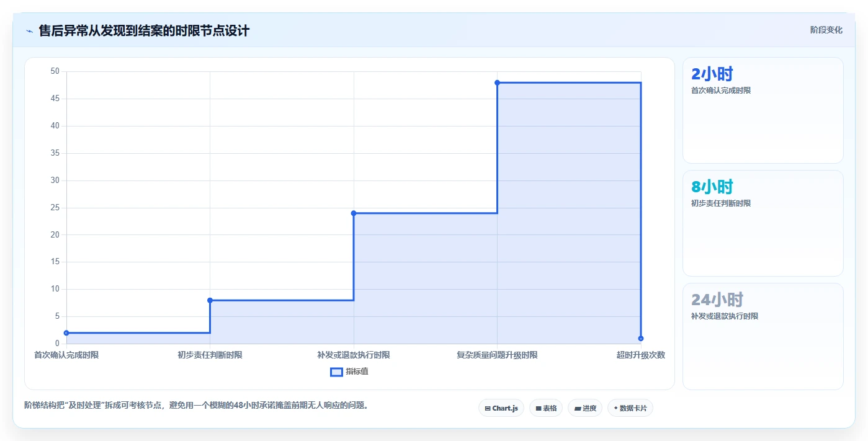Click data point at 初步责任判断时限
Viewport: 868px width, 441px height.
coord(210,300)
